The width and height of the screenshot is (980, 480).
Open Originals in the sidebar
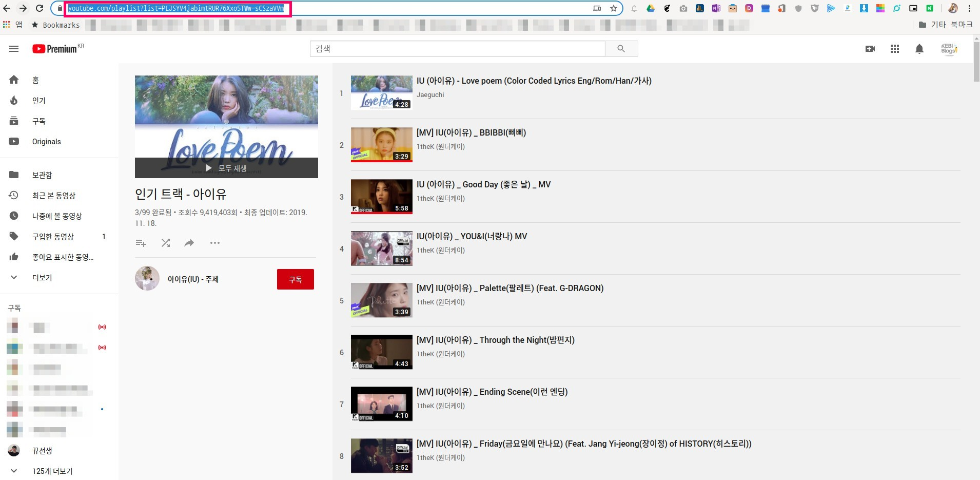tap(60, 141)
